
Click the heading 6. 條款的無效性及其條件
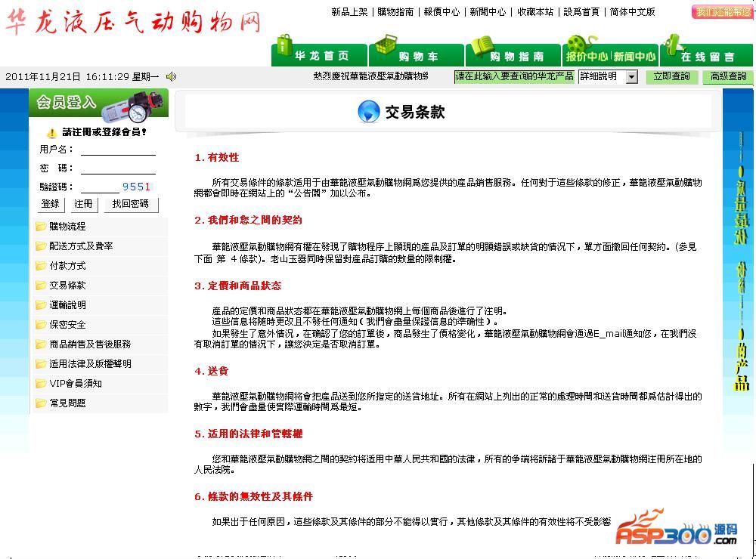pyautogui.click(x=253, y=496)
